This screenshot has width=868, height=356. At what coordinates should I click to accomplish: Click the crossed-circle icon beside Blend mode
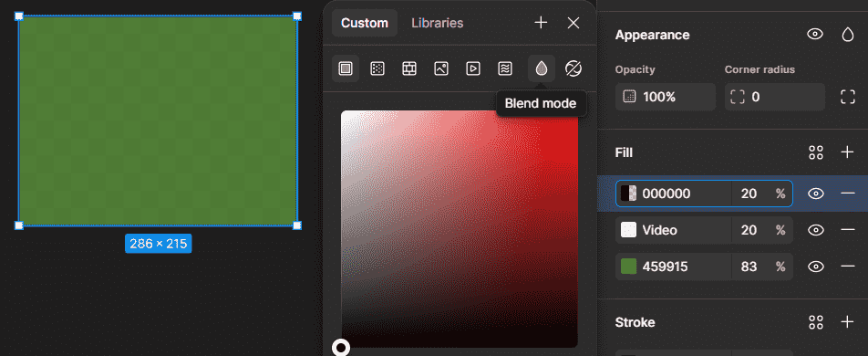(573, 68)
